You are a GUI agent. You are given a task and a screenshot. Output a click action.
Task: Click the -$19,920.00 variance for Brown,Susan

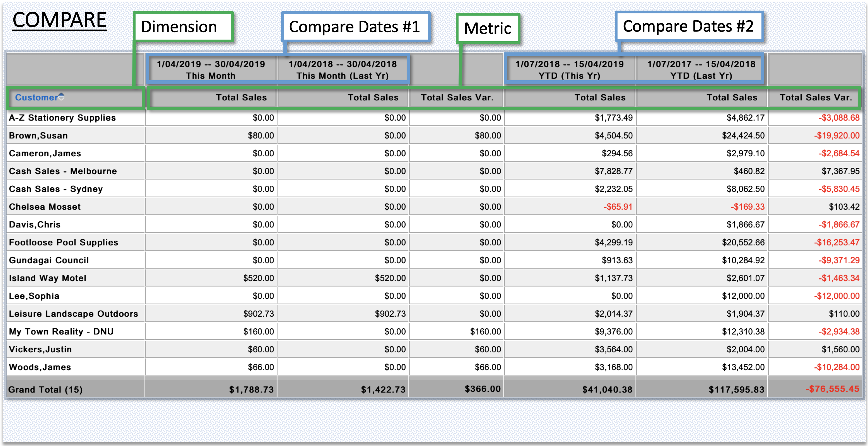pyautogui.click(x=837, y=135)
